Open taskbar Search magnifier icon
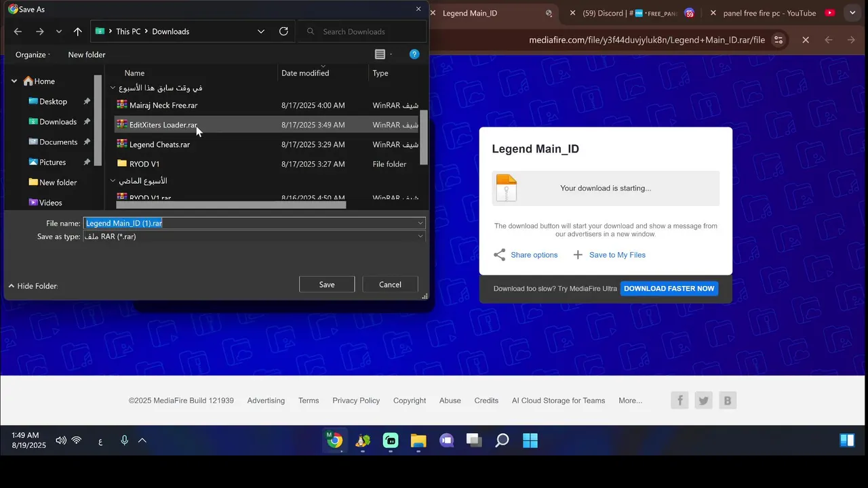 502,441
